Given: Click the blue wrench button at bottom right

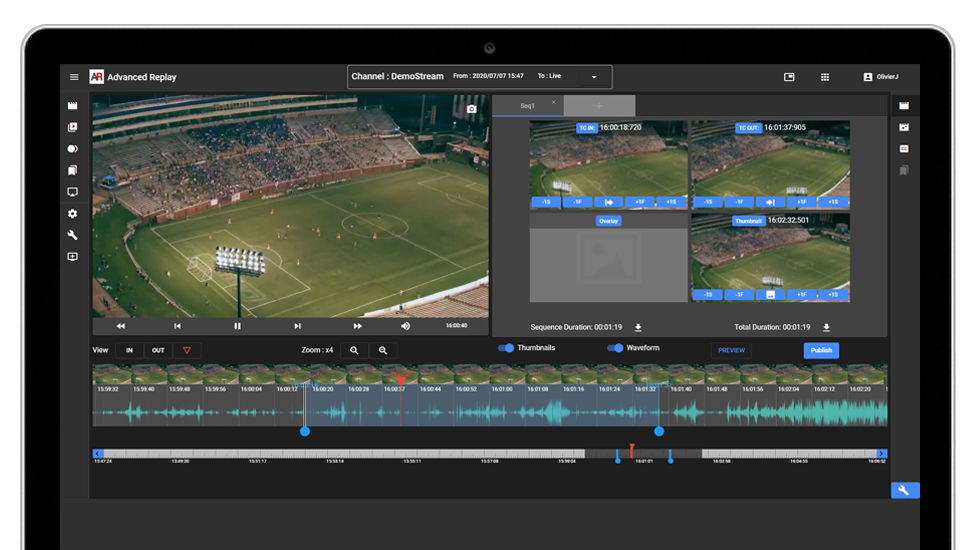Looking at the screenshot, I should 904,490.
